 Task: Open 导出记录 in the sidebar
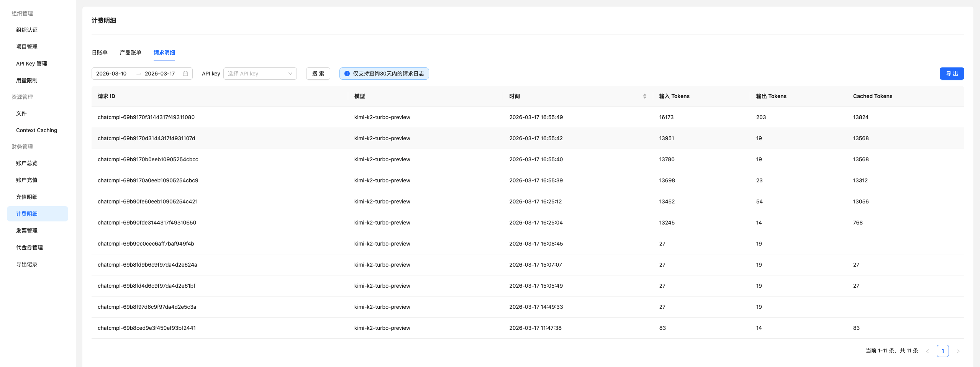[27, 264]
